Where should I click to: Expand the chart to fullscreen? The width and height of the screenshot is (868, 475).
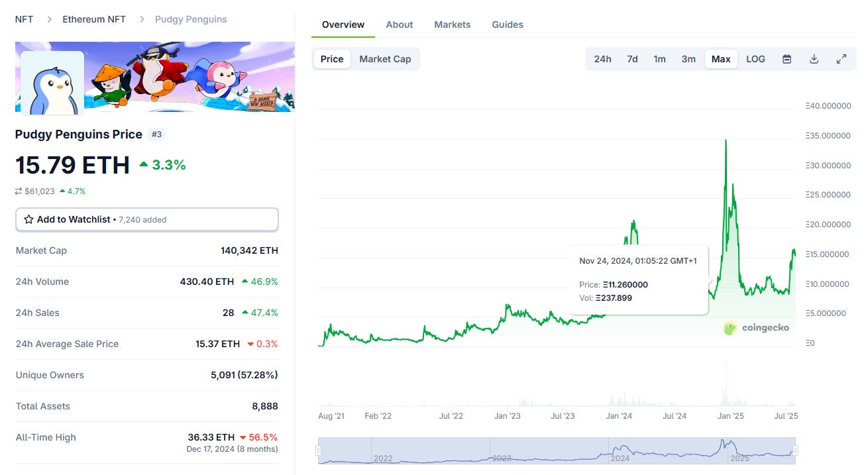pyautogui.click(x=841, y=59)
